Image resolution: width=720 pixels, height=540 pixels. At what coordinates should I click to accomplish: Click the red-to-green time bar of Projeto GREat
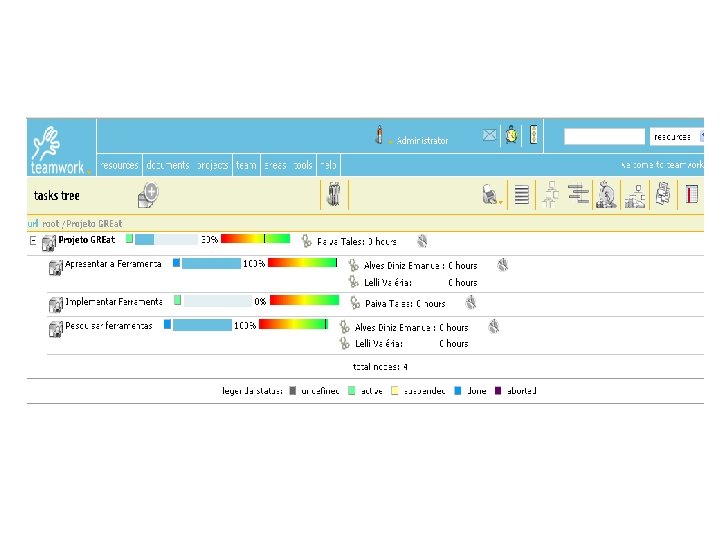(255, 239)
